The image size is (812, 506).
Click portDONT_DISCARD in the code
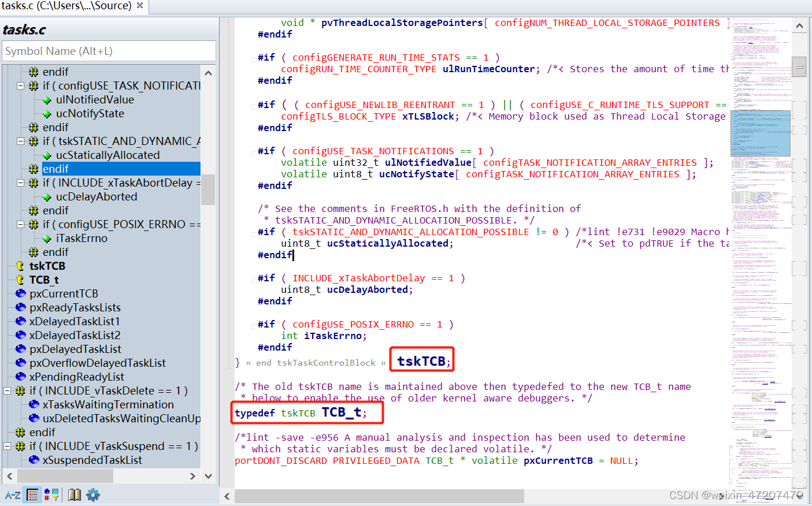(281, 461)
